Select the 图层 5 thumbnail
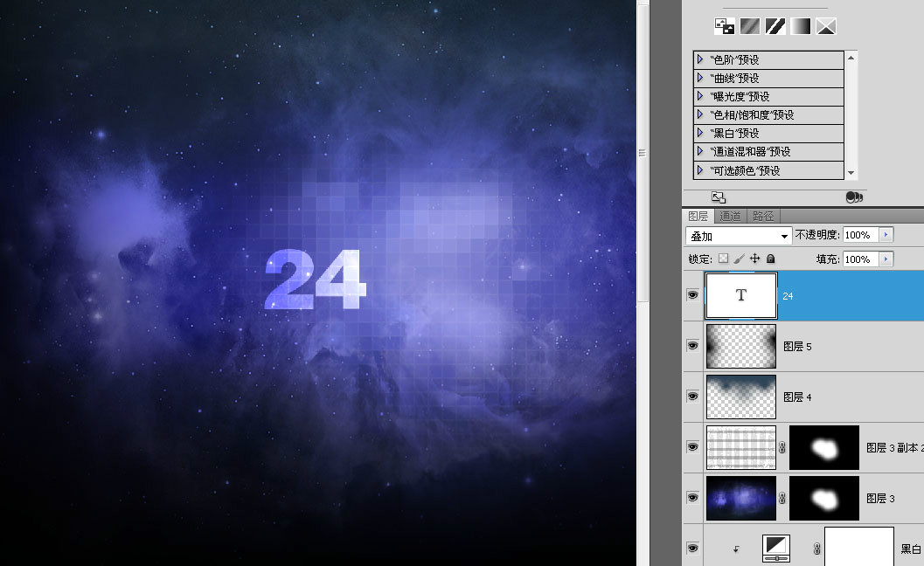924x566 pixels. click(741, 346)
